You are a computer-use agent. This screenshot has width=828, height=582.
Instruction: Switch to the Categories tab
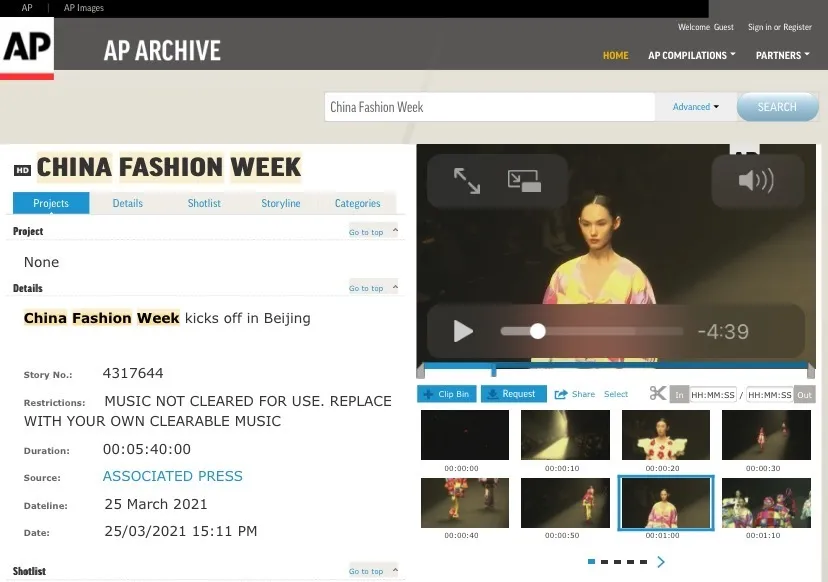point(357,203)
